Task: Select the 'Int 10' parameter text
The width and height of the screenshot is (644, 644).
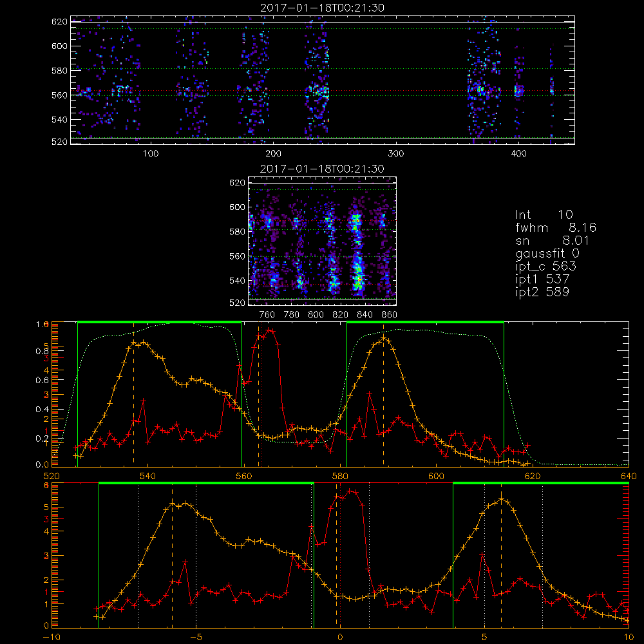Action: pyautogui.click(x=544, y=214)
